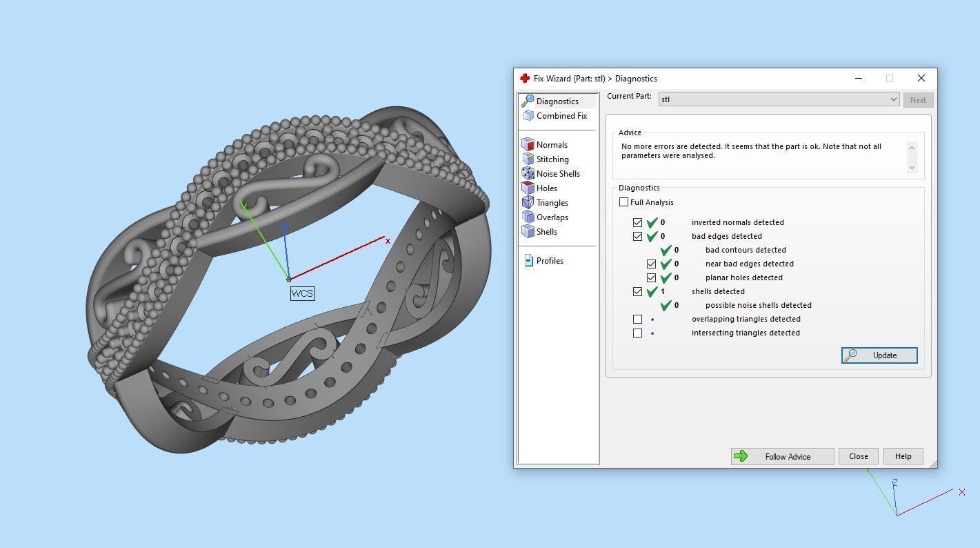
Task: Select the Noise Shells page
Action: tap(558, 174)
